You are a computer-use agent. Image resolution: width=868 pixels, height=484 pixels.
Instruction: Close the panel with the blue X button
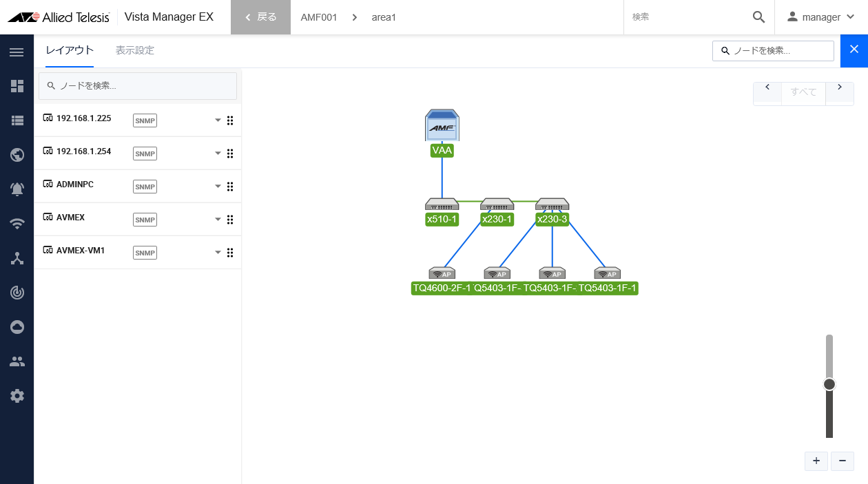pos(854,50)
